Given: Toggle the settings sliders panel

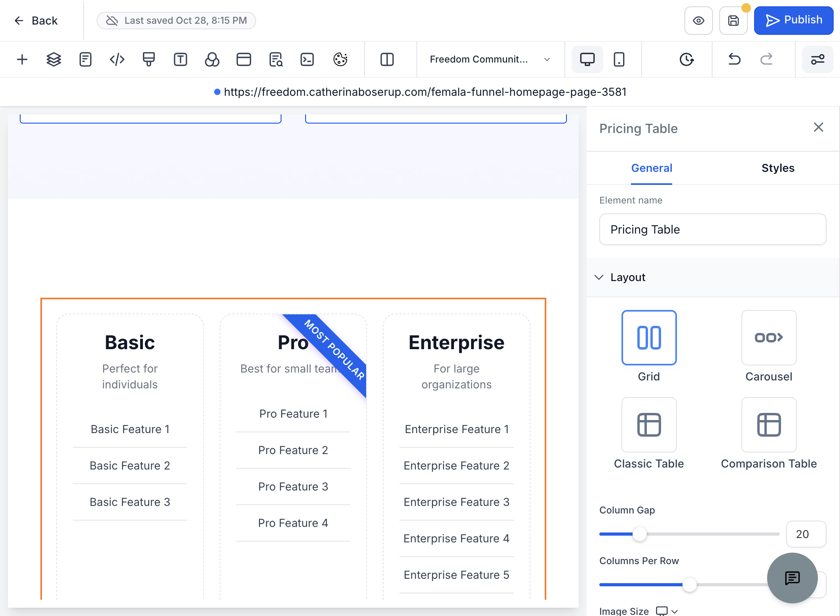Looking at the screenshot, I should 818,59.
